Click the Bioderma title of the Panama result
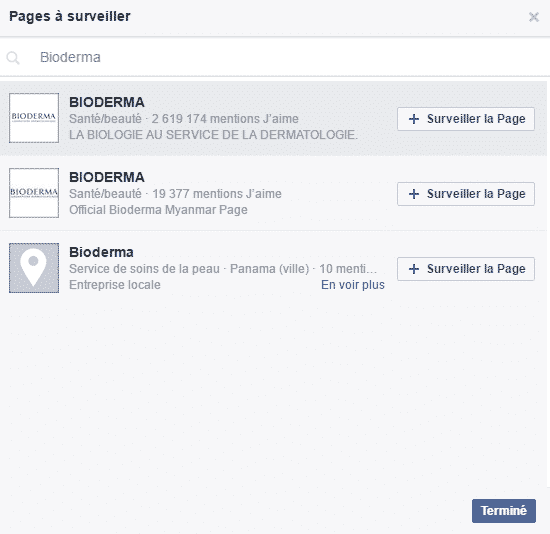This screenshot has height=534, width=550. [x=101, y=252]
